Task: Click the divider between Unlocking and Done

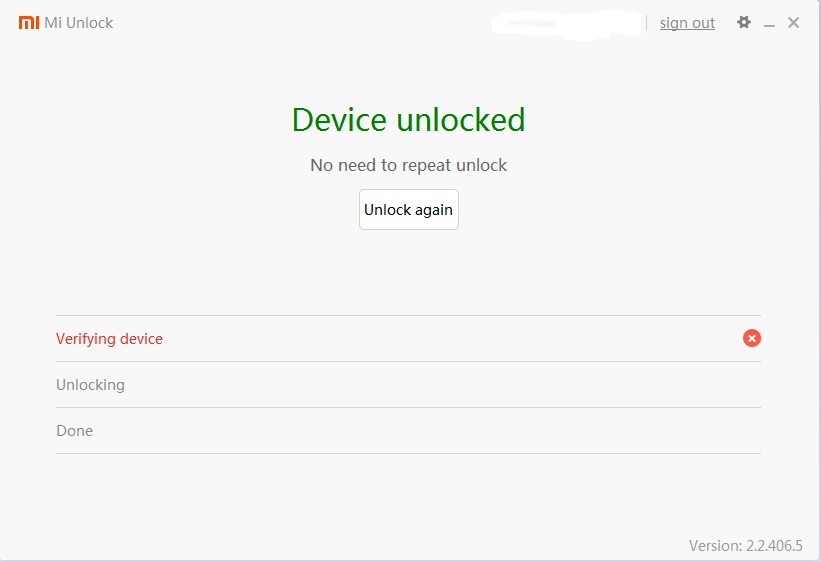Action: pyautogui.click(x=408, y=408)
